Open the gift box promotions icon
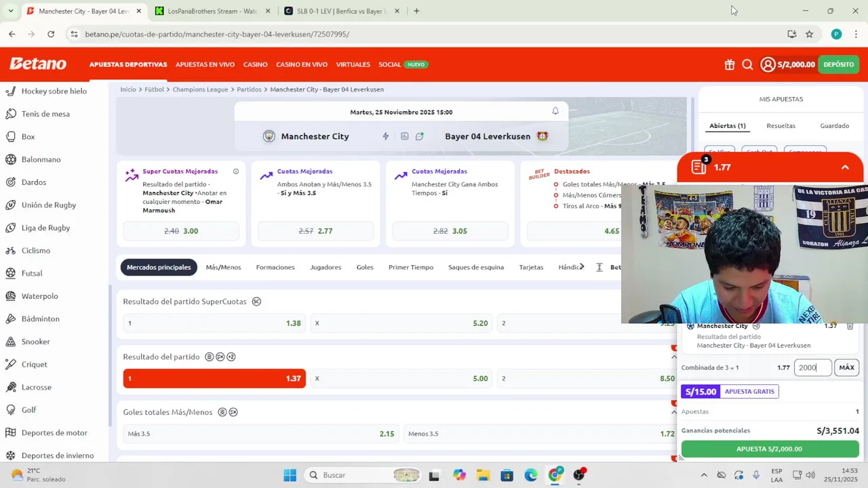868x488 pixels. coord(730,64)
